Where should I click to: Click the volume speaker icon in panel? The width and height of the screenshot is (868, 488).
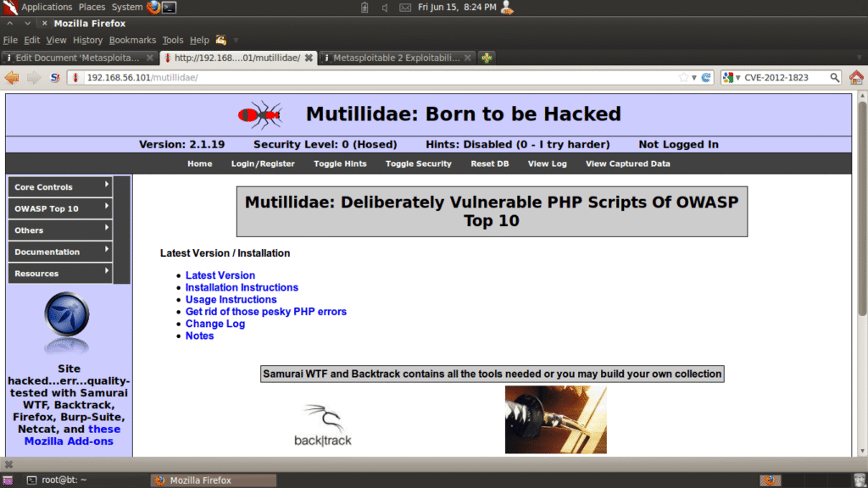click(x=385, y=8)
